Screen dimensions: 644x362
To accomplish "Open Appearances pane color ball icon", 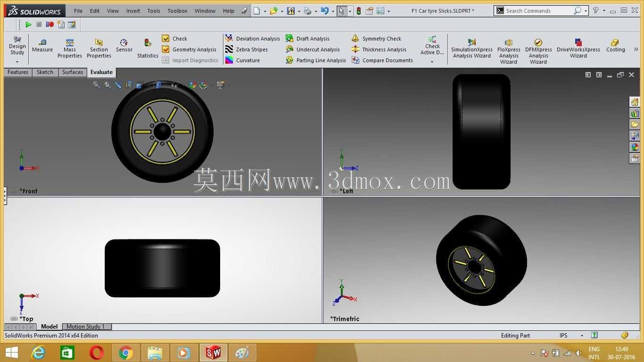I will coord(635,147).
